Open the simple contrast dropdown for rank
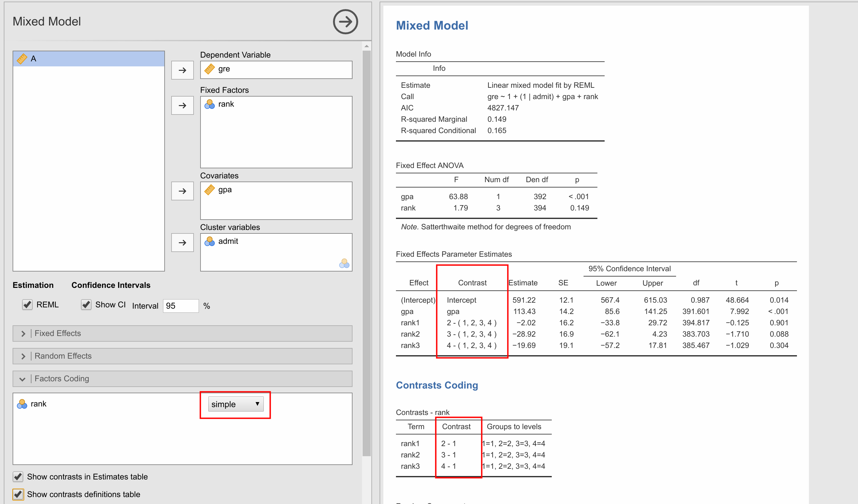The width and height of the screenshot is (858, 504). click(236, 404)
